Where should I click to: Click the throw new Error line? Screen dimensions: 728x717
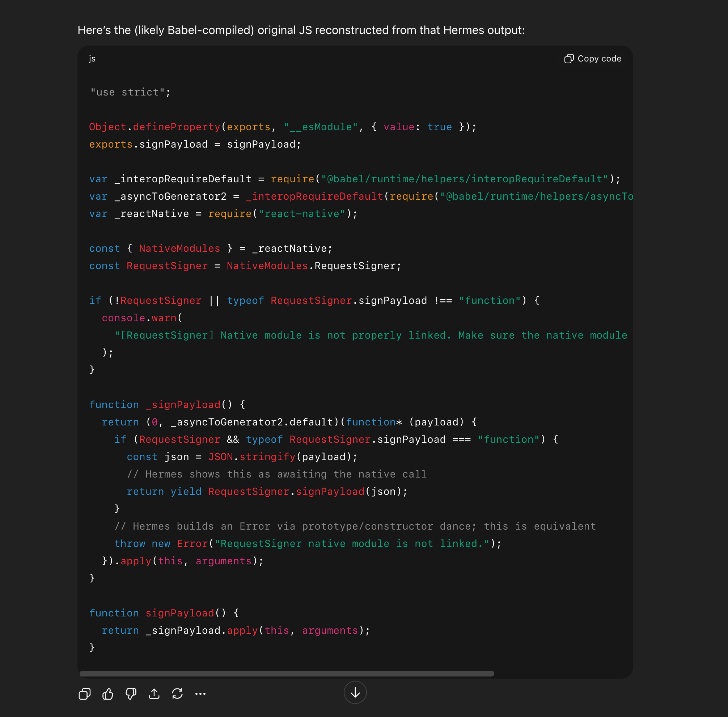coord(308,543)
